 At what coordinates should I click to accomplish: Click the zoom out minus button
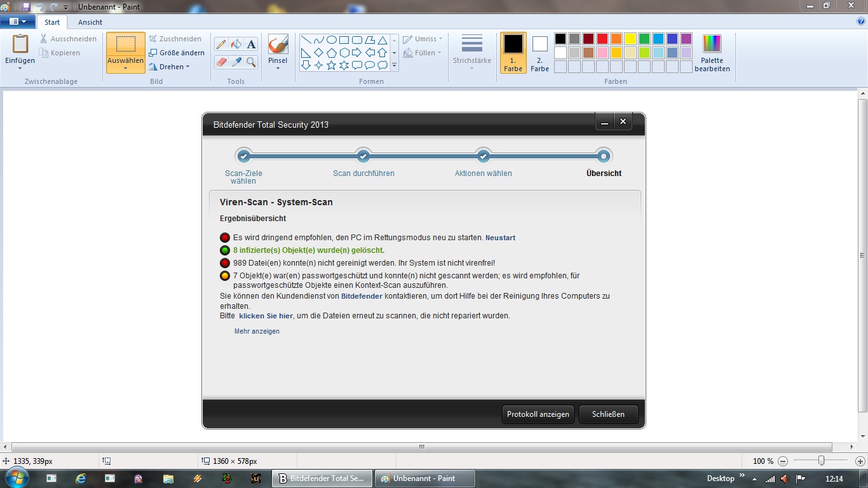783,461
